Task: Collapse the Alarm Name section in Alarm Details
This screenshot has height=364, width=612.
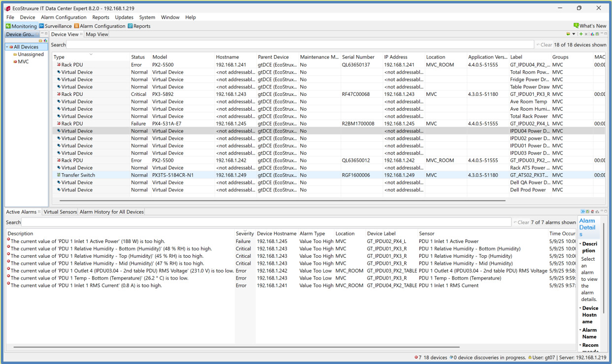Action: pos(580,330)
